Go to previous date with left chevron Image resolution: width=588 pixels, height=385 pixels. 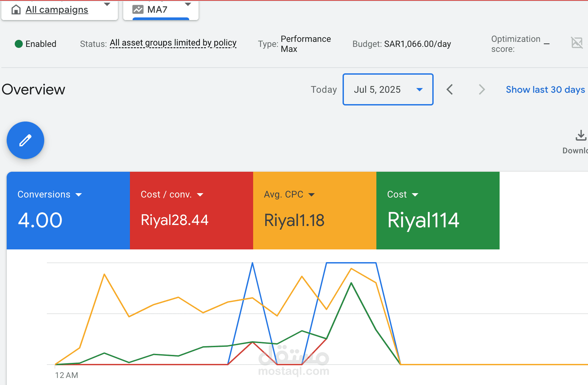point(450,89)
